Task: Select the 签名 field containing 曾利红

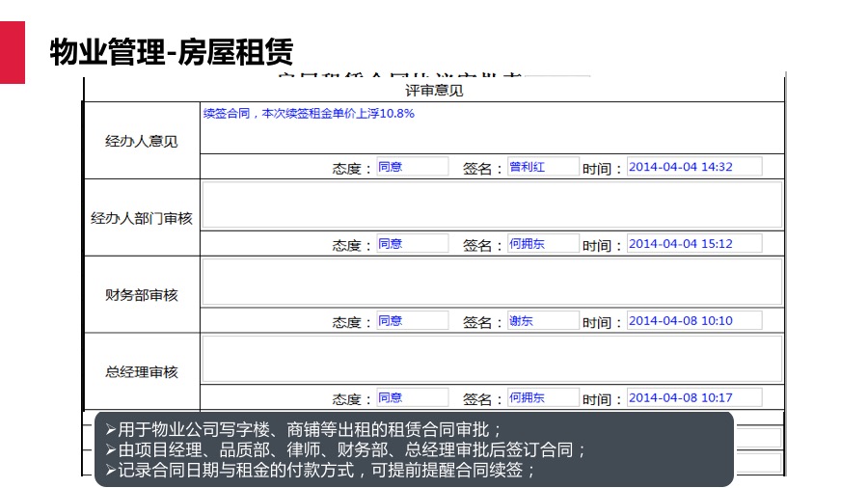Action: 543,167
